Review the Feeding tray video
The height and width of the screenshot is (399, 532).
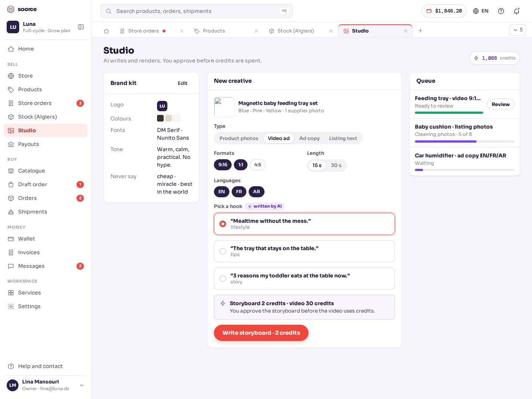pyautogui.click(x=501, y=104)
